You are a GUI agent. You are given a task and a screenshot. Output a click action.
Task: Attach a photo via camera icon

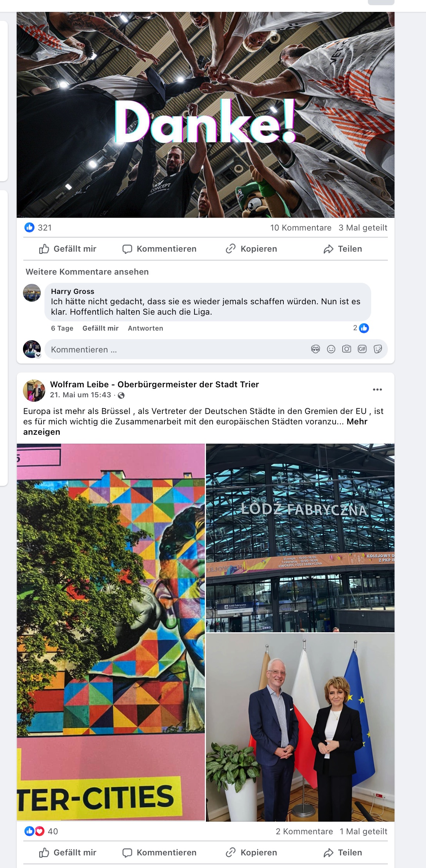click(347, 349)
